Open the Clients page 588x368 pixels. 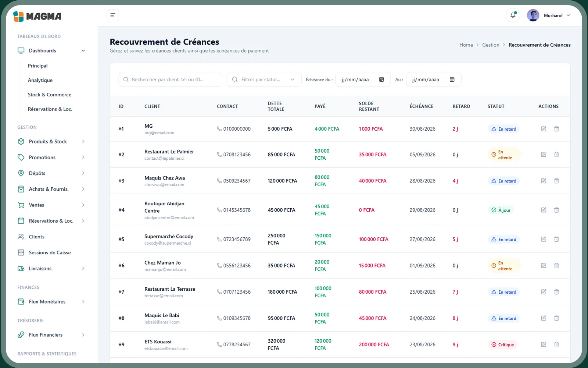(36, 237)
